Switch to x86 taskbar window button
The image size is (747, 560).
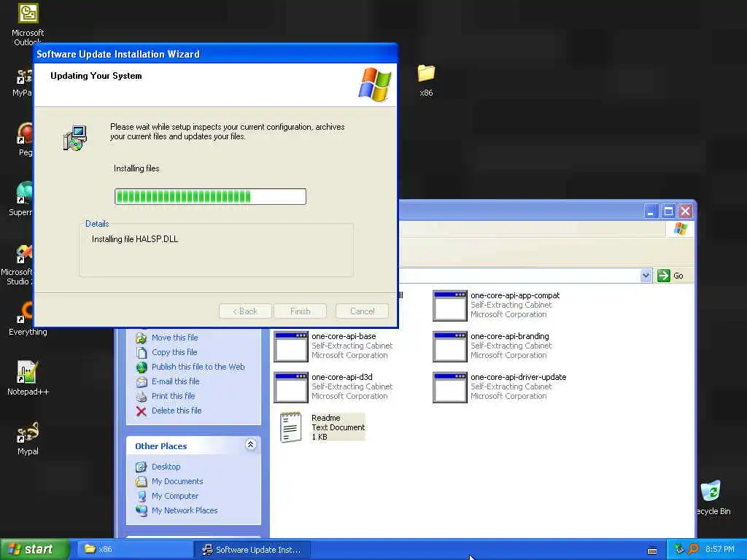pos(135,549)
